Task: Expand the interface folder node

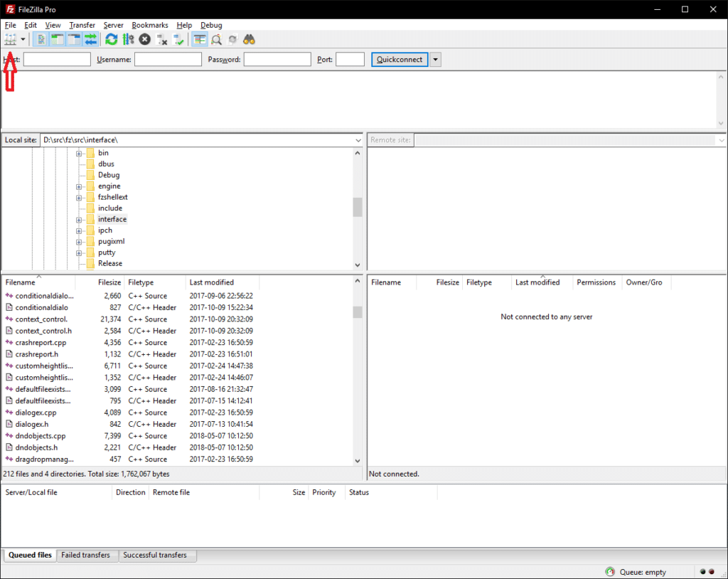Action: coord(79,220)
